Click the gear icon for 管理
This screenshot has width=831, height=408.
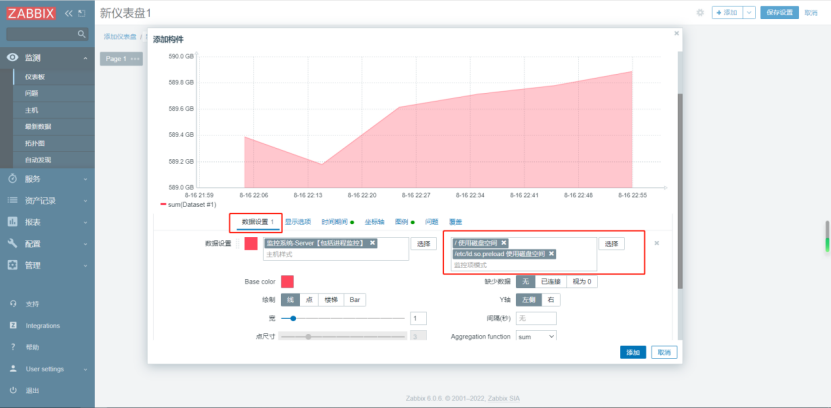click(x=13, y=265)
